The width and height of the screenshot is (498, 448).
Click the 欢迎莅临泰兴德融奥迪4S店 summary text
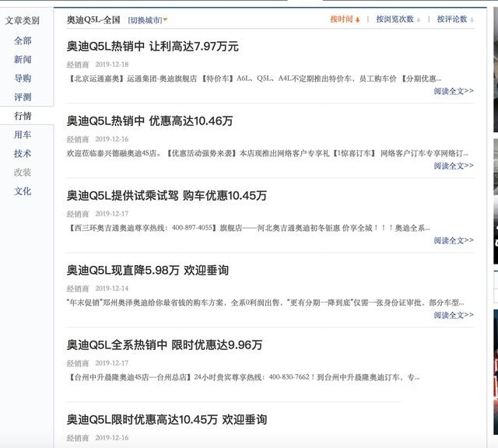[268, 153]
